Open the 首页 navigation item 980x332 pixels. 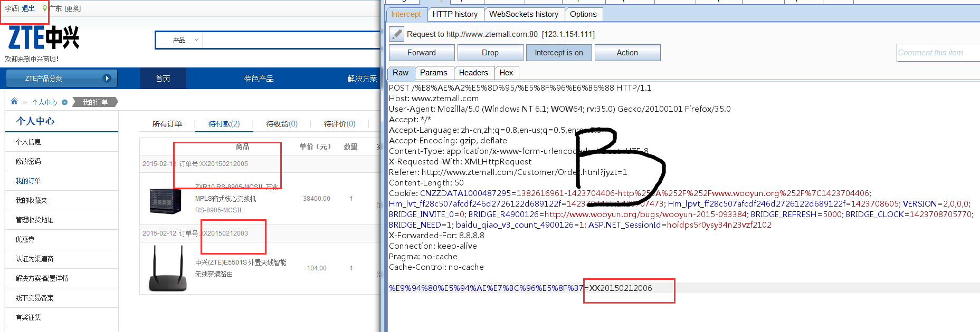click(x=163, y=79)
